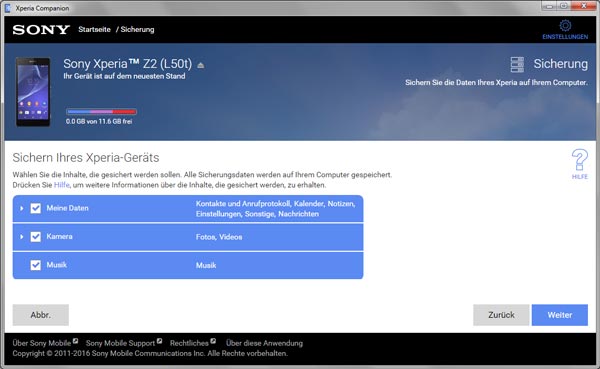The height and width of the screenshot is (369, 600).
Task: Click the 'Sony Xperia™ Z2 (L50t)' device name
Action: coord(127,64)
